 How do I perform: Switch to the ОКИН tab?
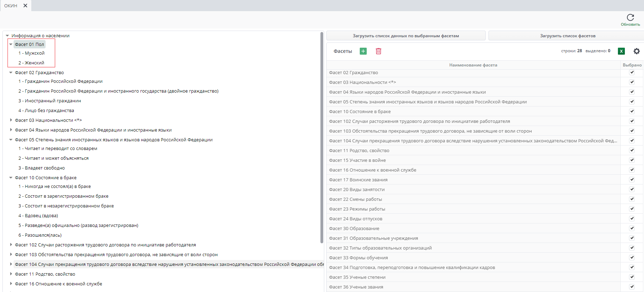point(11,6)
